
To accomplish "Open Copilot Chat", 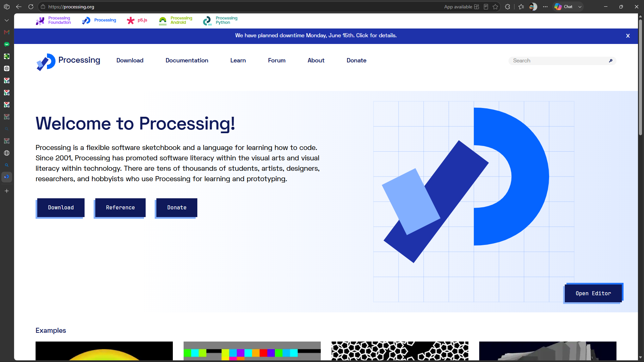I will (564, 7).
